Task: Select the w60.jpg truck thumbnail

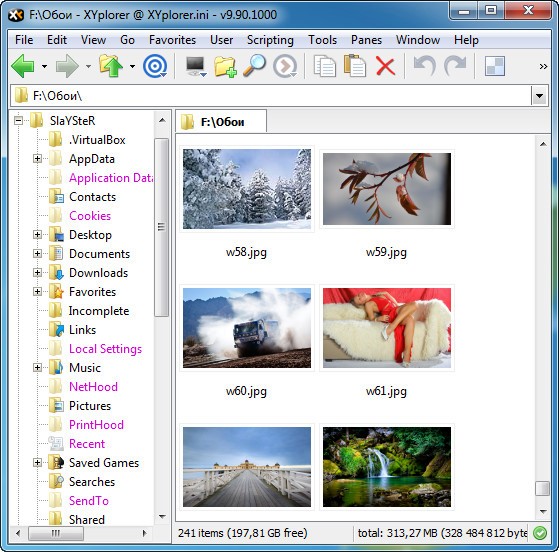Action: click(247, 328)
